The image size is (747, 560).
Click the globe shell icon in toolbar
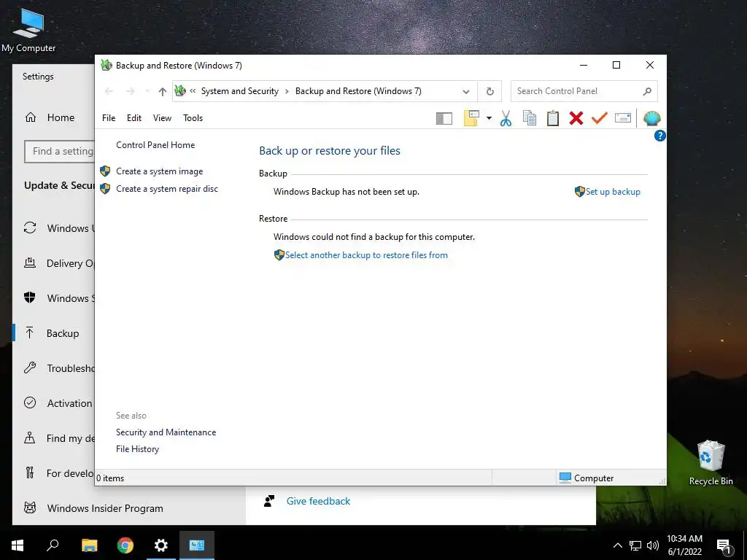click(651, 117)
